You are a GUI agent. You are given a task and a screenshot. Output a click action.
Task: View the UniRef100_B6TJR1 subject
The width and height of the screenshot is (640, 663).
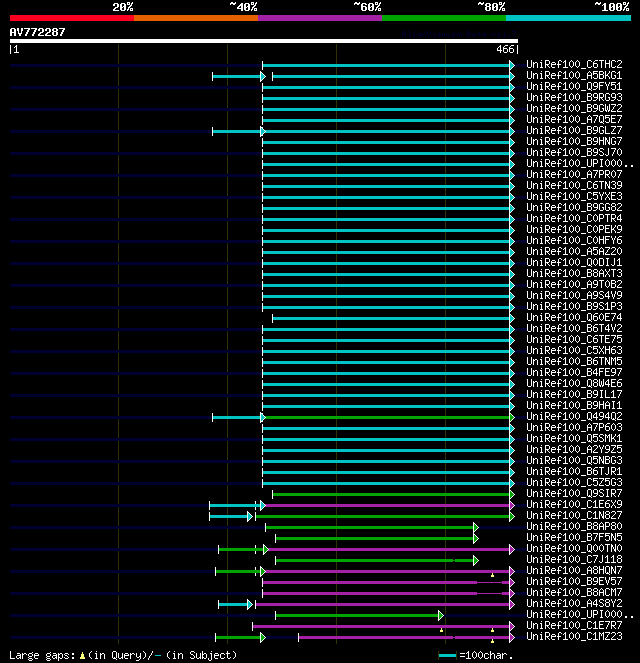coord(574,471)
